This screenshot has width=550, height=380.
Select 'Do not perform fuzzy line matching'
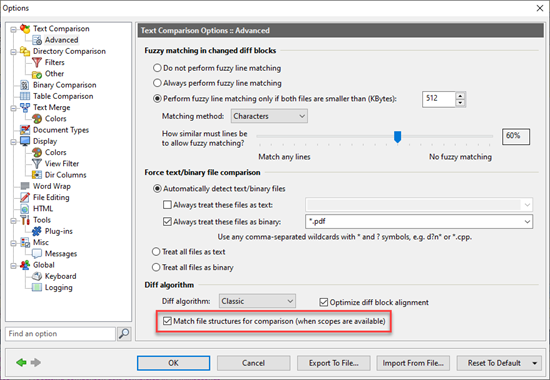[157, 68]
